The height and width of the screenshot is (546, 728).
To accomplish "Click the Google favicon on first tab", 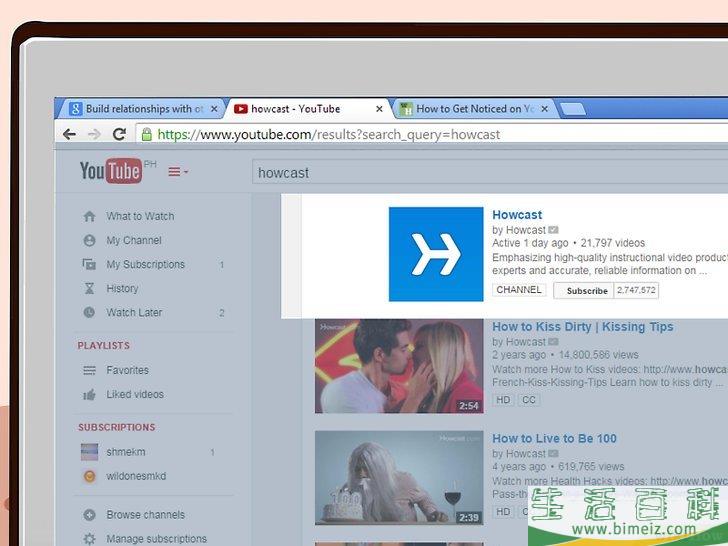I will (x=76, y=109).
